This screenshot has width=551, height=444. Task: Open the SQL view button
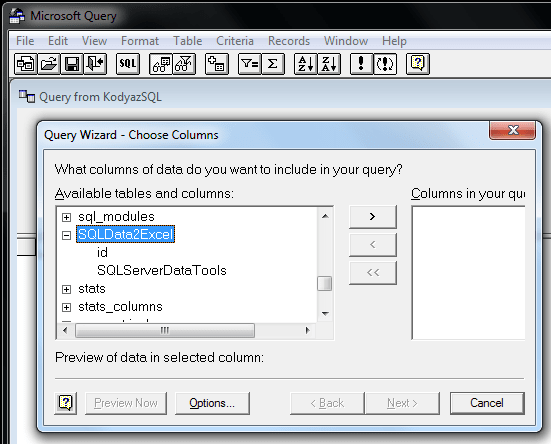[128, 64]
